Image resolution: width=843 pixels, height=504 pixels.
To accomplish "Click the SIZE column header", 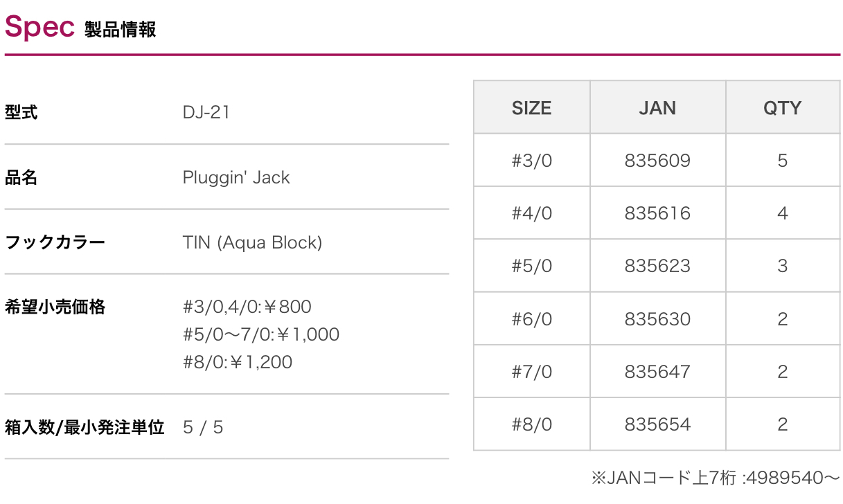I will click(531, 108).
